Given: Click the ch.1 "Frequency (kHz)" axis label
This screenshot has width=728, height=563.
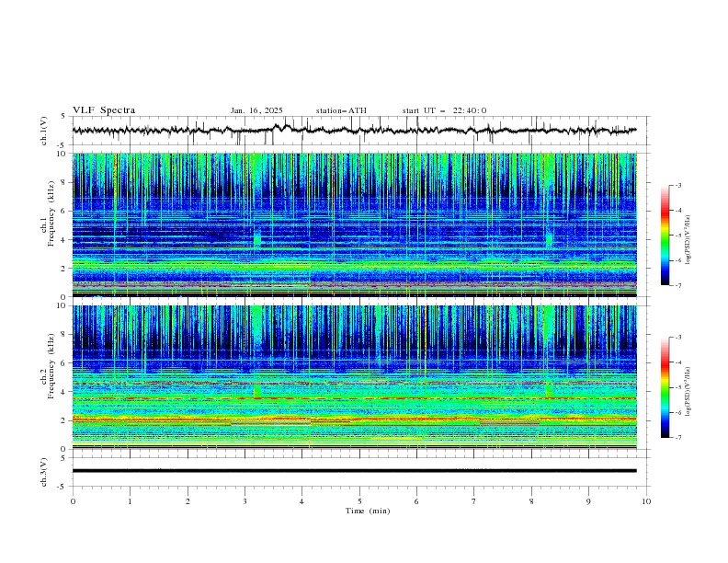Looking at the screenshot, I should 51,212.
